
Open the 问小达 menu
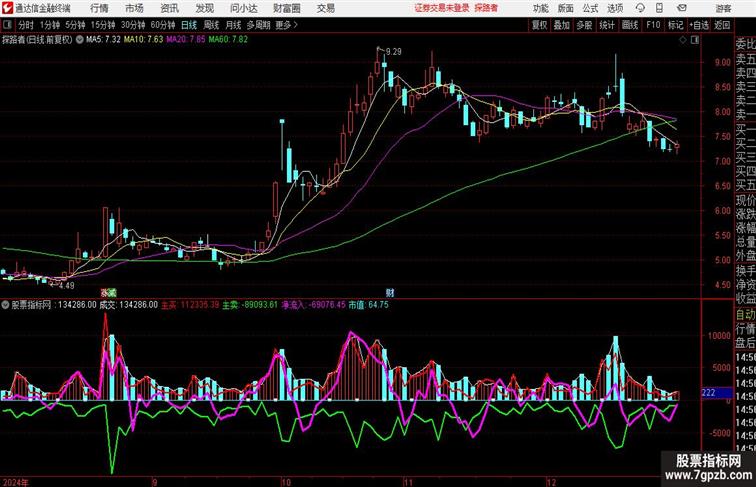pyautogui.click(x=243, y=8)
